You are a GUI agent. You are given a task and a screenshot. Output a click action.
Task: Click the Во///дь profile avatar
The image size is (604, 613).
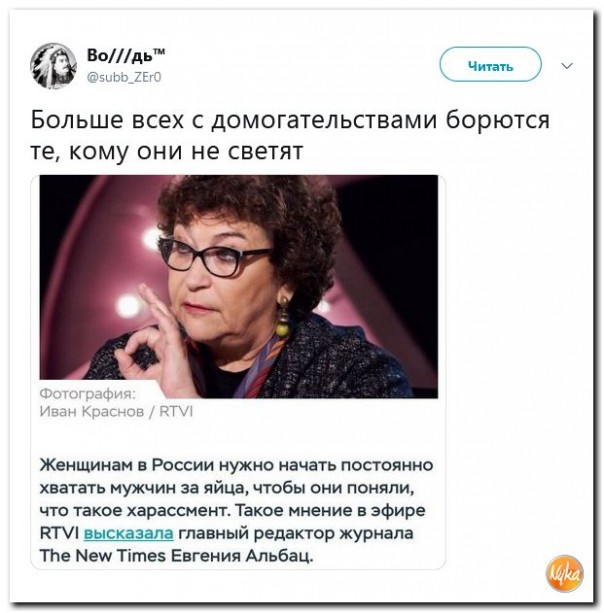[54, 65]
